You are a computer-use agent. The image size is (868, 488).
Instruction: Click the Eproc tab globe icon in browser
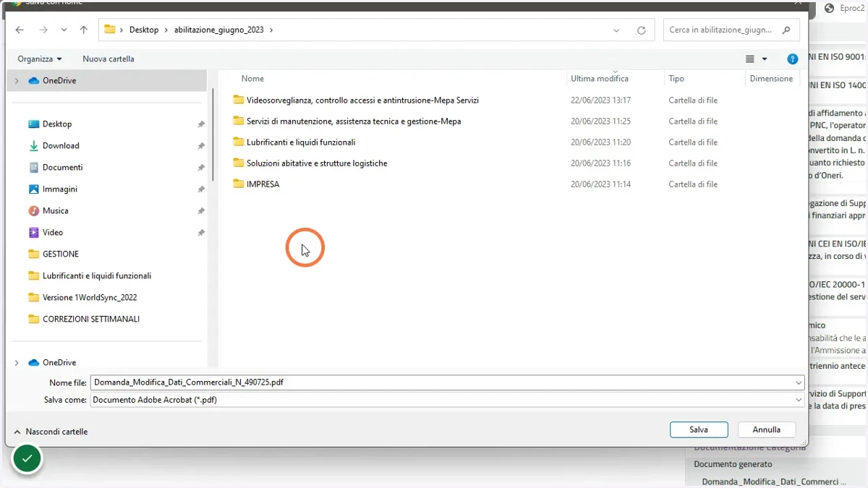[830, 8]
